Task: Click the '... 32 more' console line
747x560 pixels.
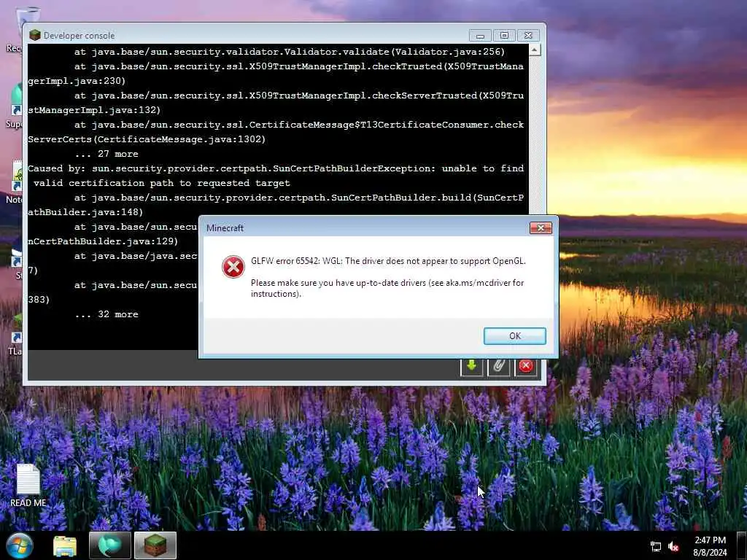Action: point(107,314)
